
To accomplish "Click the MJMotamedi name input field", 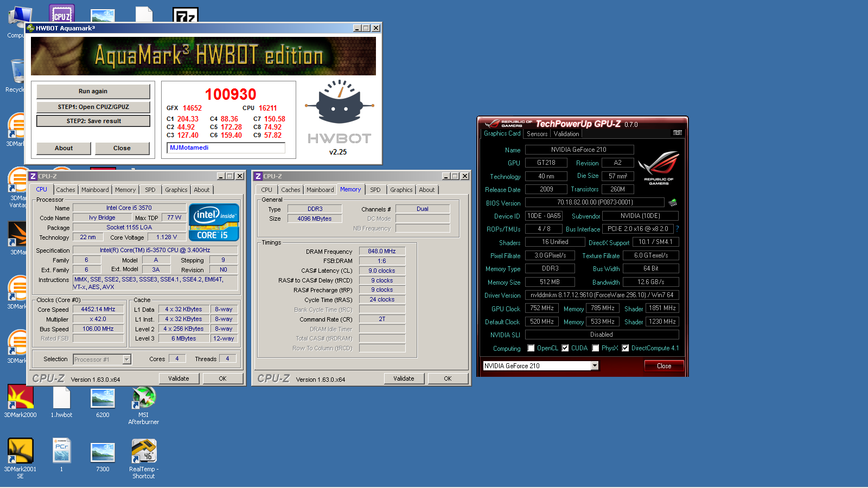I will [226, 147].
